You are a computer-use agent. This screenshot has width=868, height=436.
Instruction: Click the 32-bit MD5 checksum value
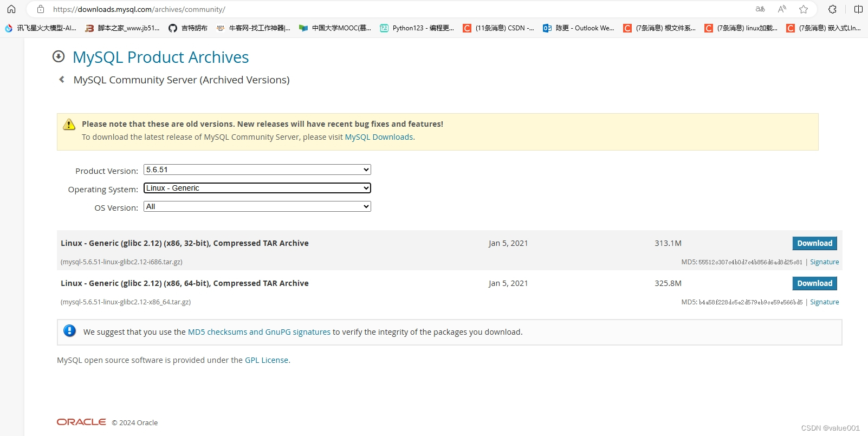[x=750, y=262]
